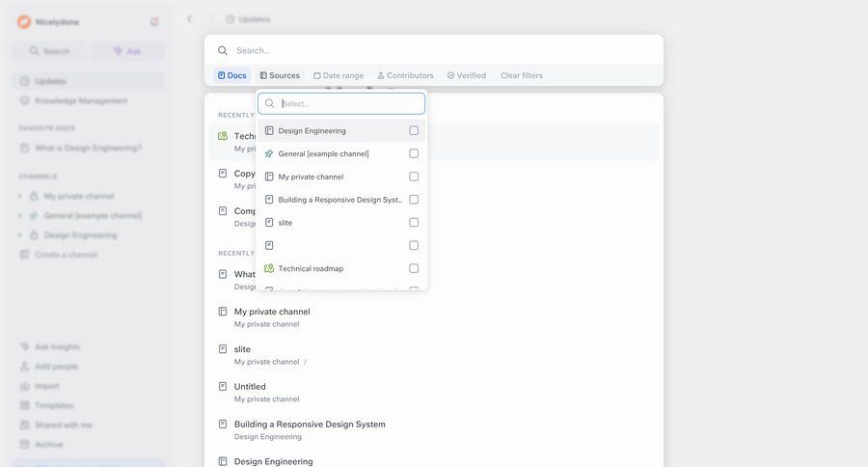
Task: Enable the Technical roadmap source checkbox
Action: coord(414,268)
